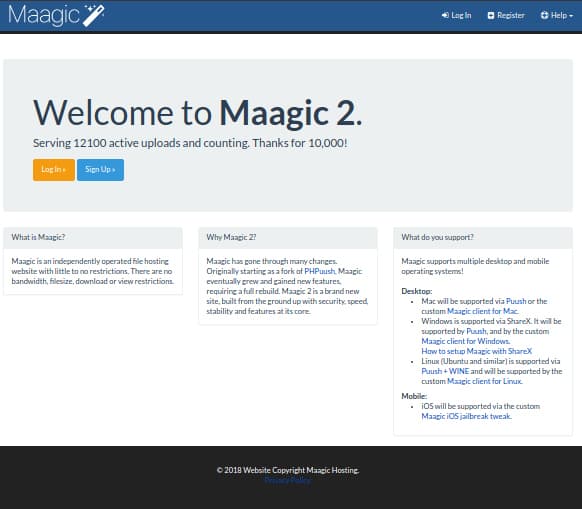The image size is (582, 509).
Task: Click 'What do you support?' panel heading
Action: pos(437,237)
